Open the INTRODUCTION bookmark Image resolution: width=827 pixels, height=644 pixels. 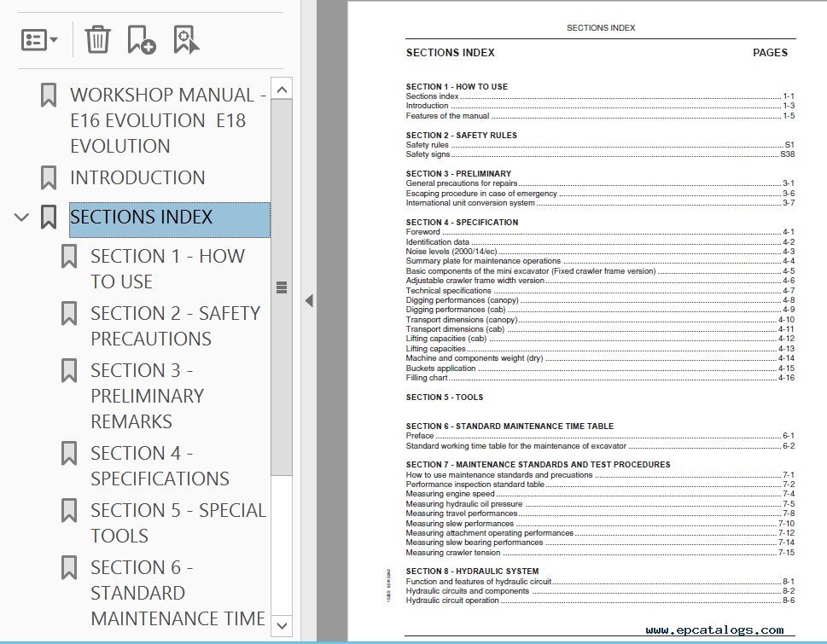click(x=137, y=177)
